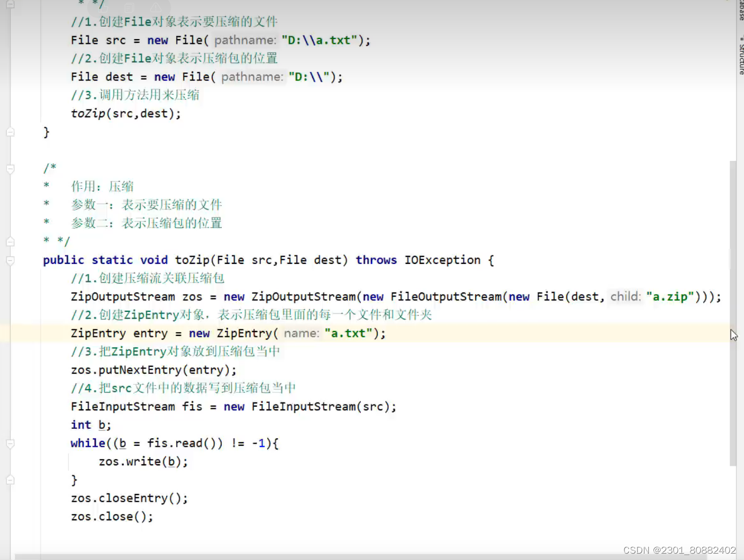Click the throws keyword in the toZip signature
Viewport: 744px width, 560px height.
pyautogui.click(x=376, y=260)
